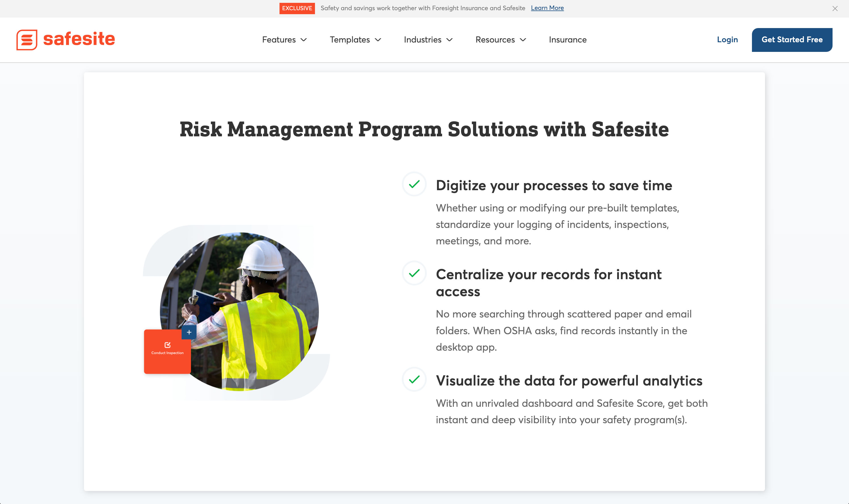849x504 pixels.
Task: Click the Conduct Inspection checkmark icon
Action: (167, 345)
